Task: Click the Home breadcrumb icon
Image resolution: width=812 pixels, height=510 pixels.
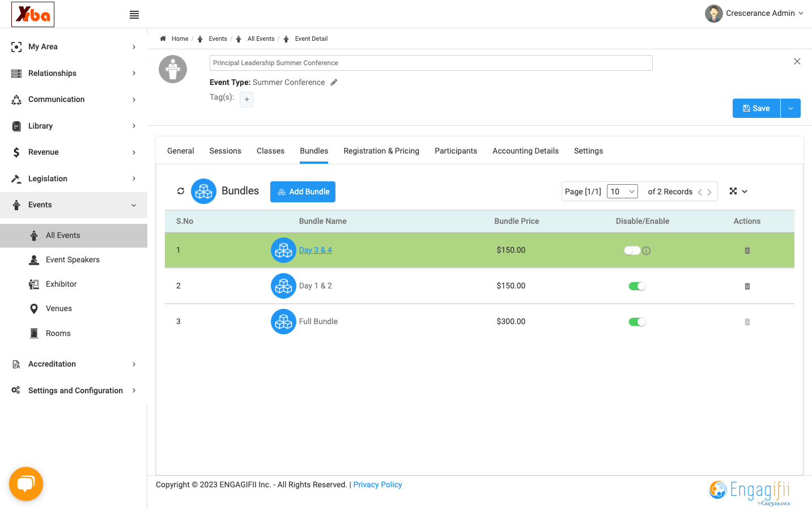Action: (x=163, y=39)
